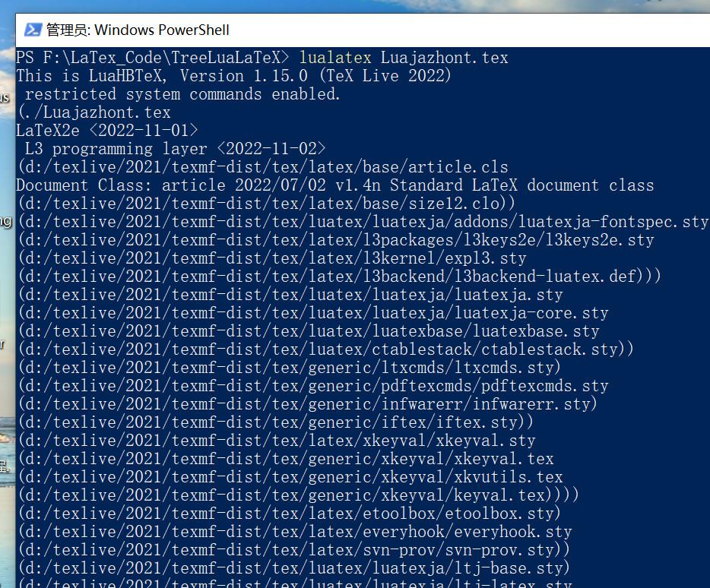This screenshot has width=710, height=588.
Task: Click the LaTeX2e <2022-11-01> line
Action: tap(107, 131)
